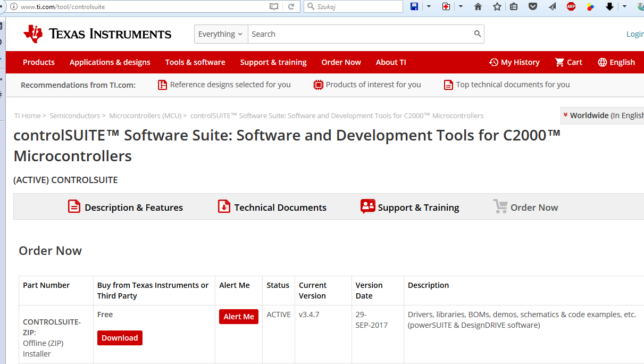Screen dimensions: 644x364
Task: Save page to Pocket icon
Action: (533, 6)
